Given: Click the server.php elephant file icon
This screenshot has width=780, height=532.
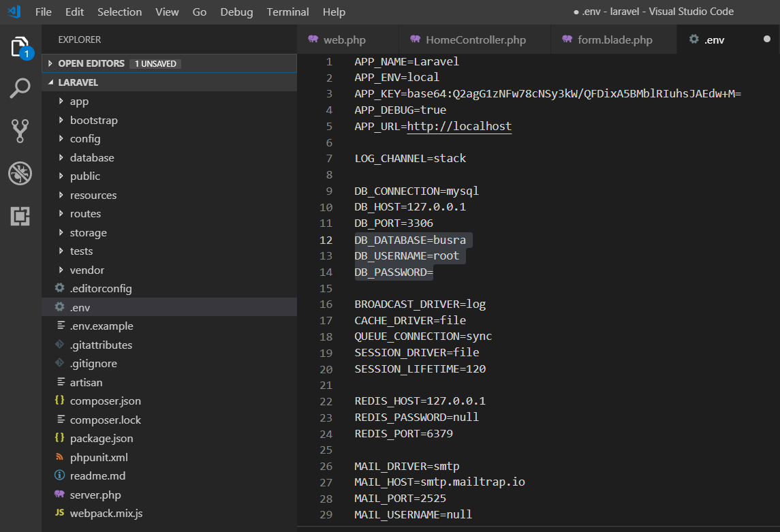Looking at the screenshot, I should coord(60,495).
